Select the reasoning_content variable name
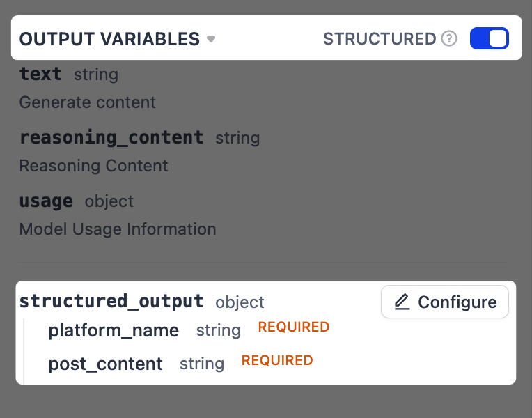 (x=111, y=137)
